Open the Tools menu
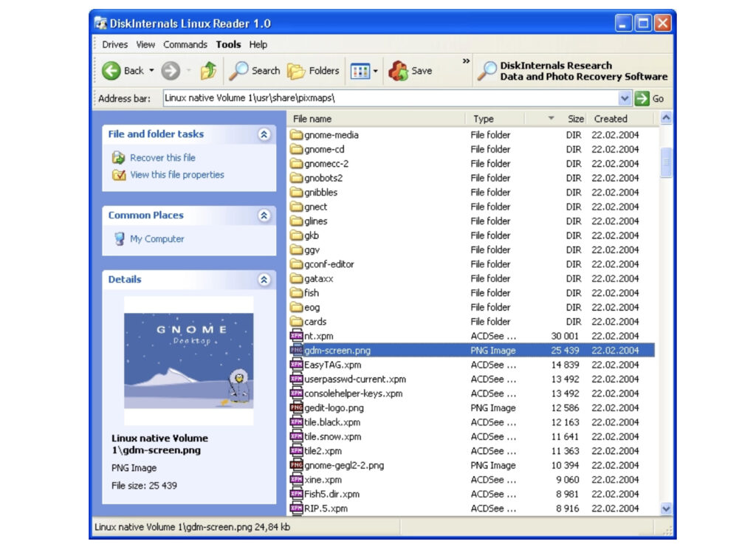The width and height of the screenshot is (756, 547). pos(228,44)
